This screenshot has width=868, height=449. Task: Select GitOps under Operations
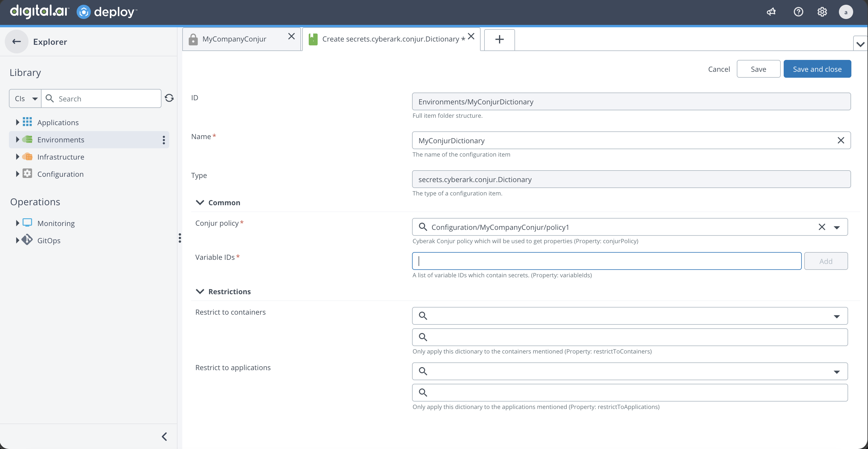49,240
